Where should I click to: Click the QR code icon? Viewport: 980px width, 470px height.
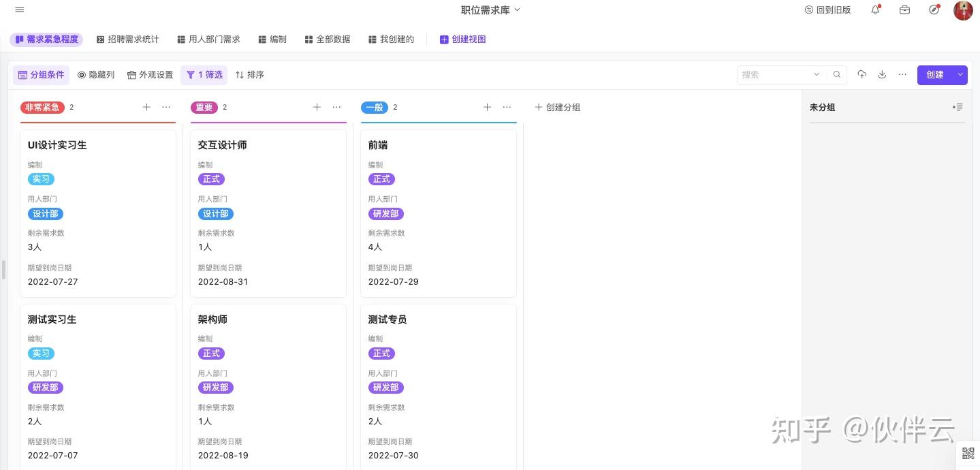click(968, 454)
